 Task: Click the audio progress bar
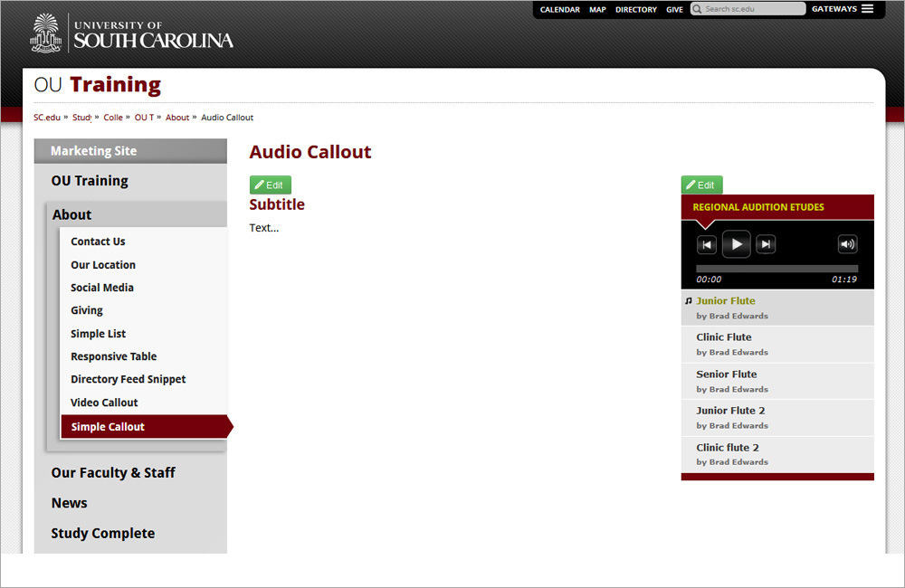(x=776, y=267)
